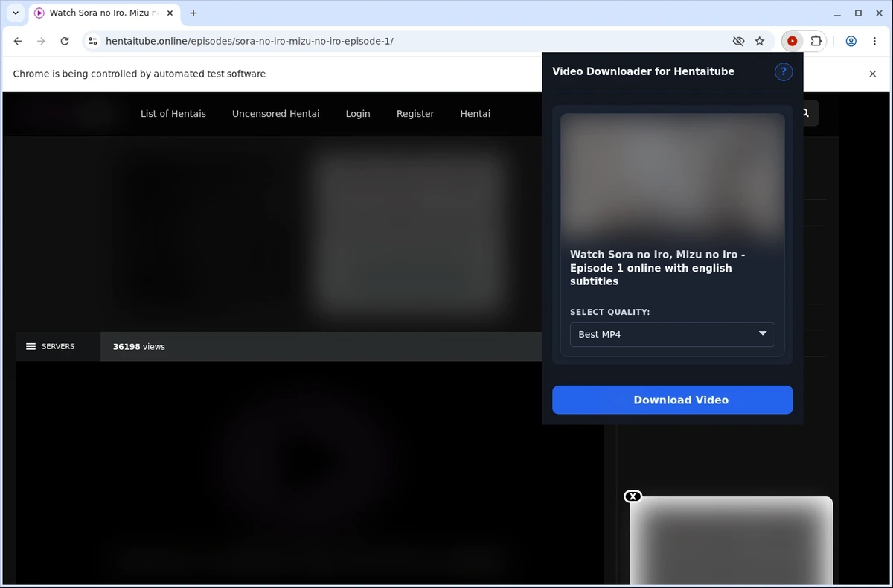Go to the Login page
Screen dimensions: 893x588
click(358, 114)
